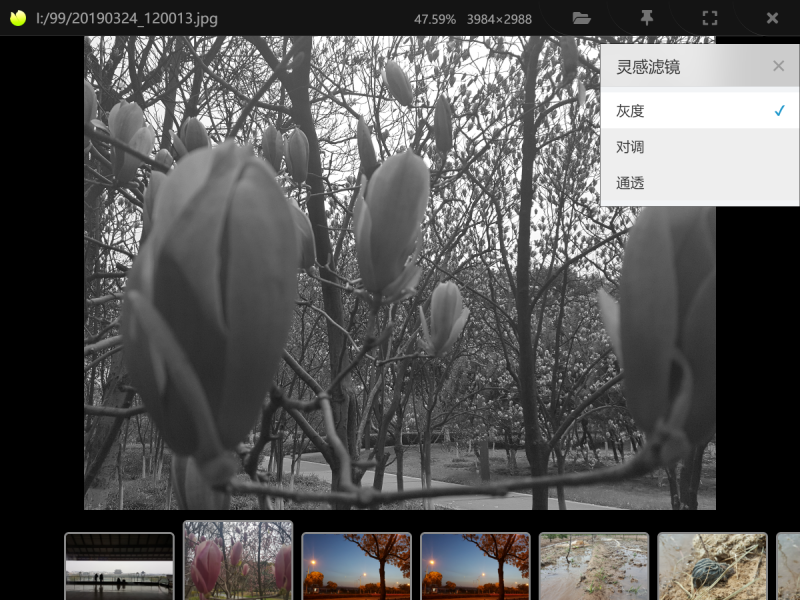
Task: Close the image viewer window
Action: 772,18
